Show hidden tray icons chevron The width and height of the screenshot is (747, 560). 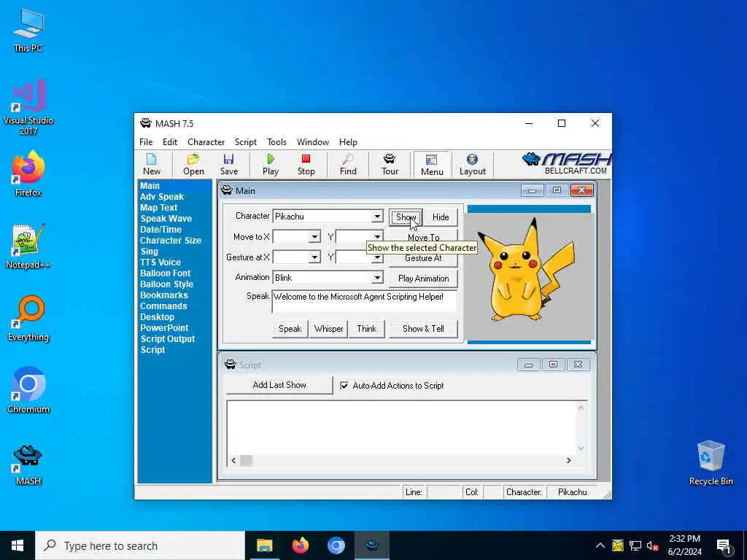(x=600, y=545)
